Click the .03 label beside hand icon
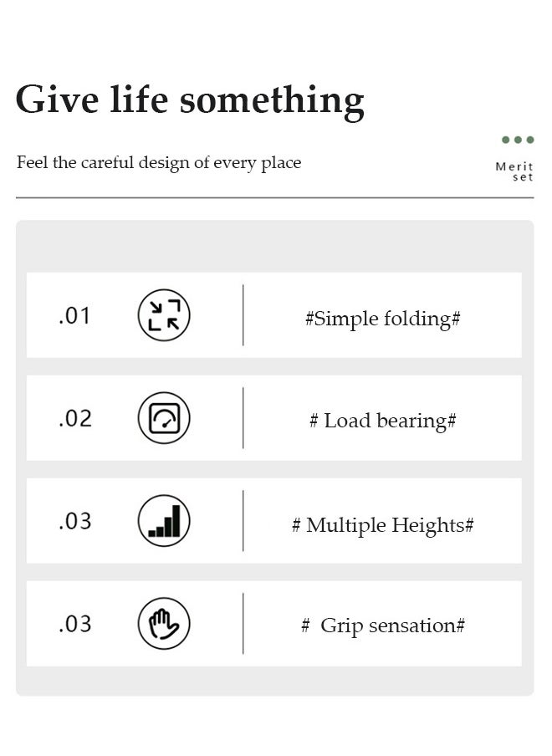This screenshot has height=756, width=552. [74, 625]
